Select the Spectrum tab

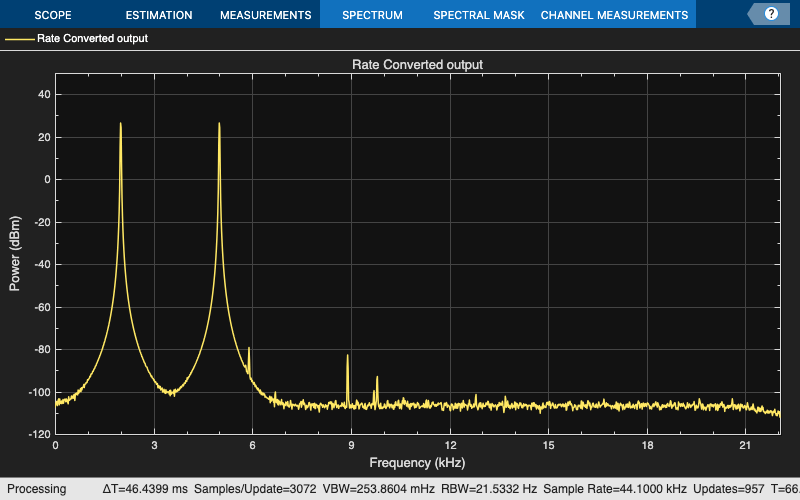372,15
